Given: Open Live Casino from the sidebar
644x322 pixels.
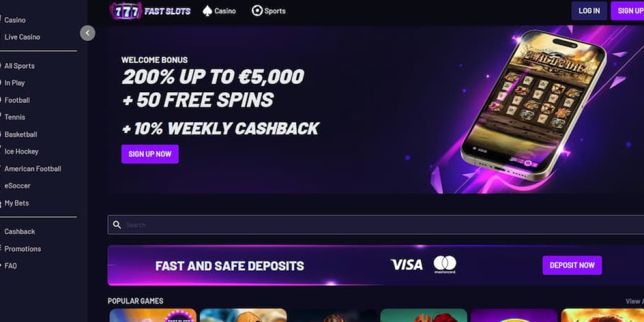Looking at the screenshot, I should [x=22, y=37].
